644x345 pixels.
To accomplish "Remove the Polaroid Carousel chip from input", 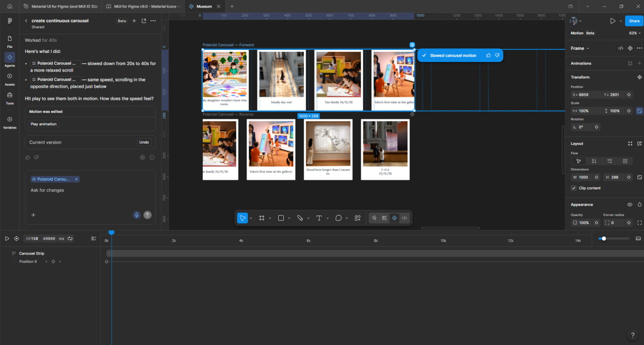I will pos(76,179).
